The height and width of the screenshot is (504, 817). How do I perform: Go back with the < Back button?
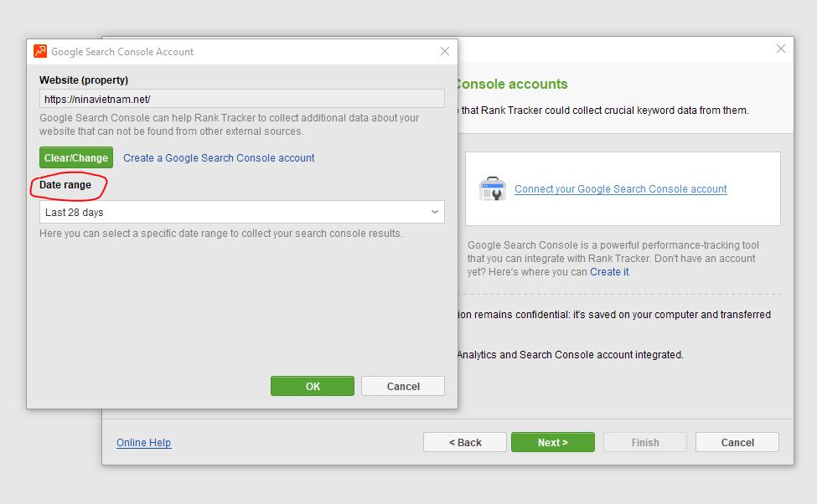[x=465, y=442]
